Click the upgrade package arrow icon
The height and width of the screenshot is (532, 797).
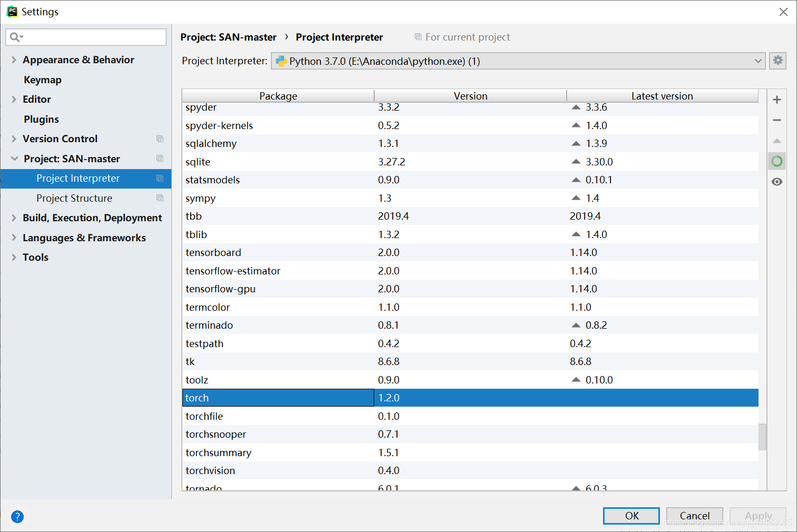776,141
